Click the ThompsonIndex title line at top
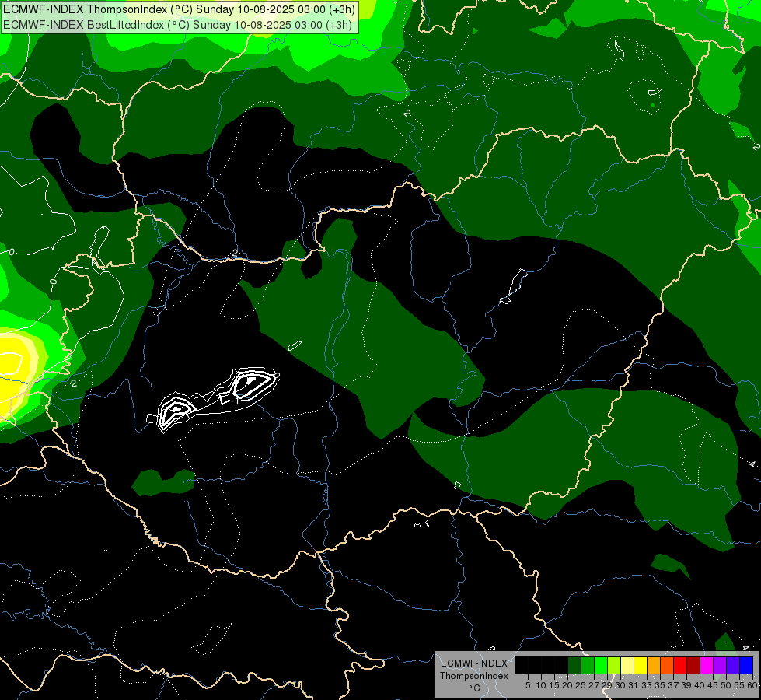 (x=179, y=9)
